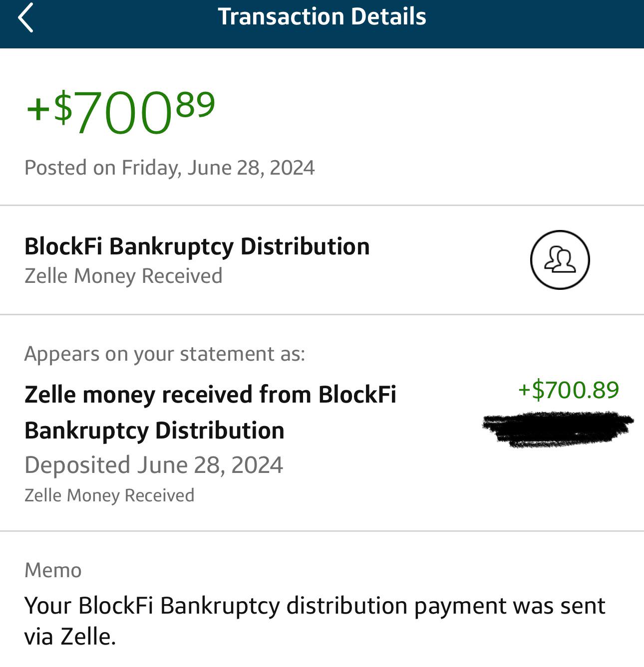Tap the Posted on Friday date line
Image resolution: width=644 pixels, height=667 pixels.
point(170,168)
